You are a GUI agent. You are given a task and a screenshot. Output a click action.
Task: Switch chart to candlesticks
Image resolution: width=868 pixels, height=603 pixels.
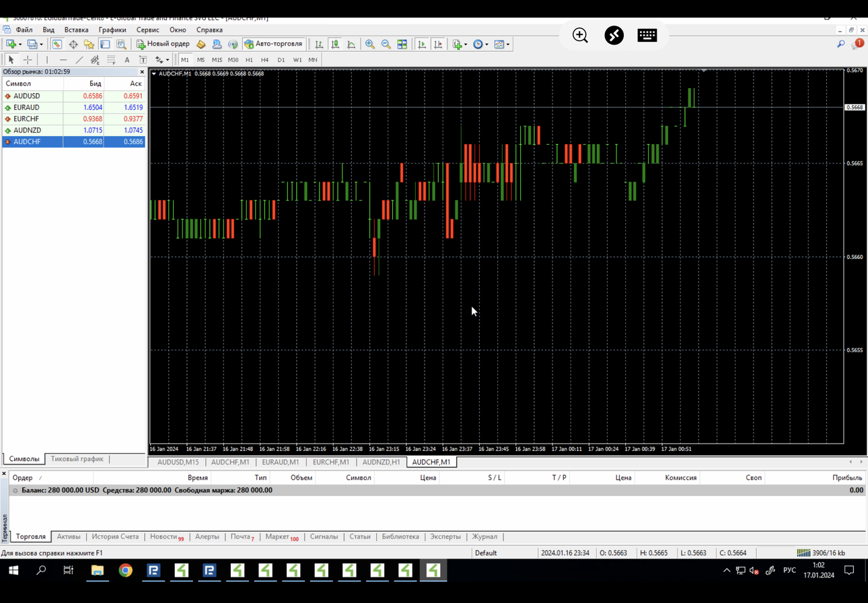[x=335, y=44]
